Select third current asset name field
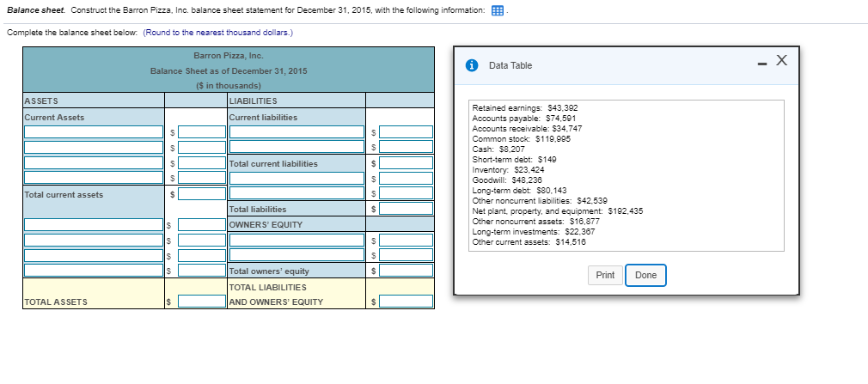 click(x=94, y=162)
